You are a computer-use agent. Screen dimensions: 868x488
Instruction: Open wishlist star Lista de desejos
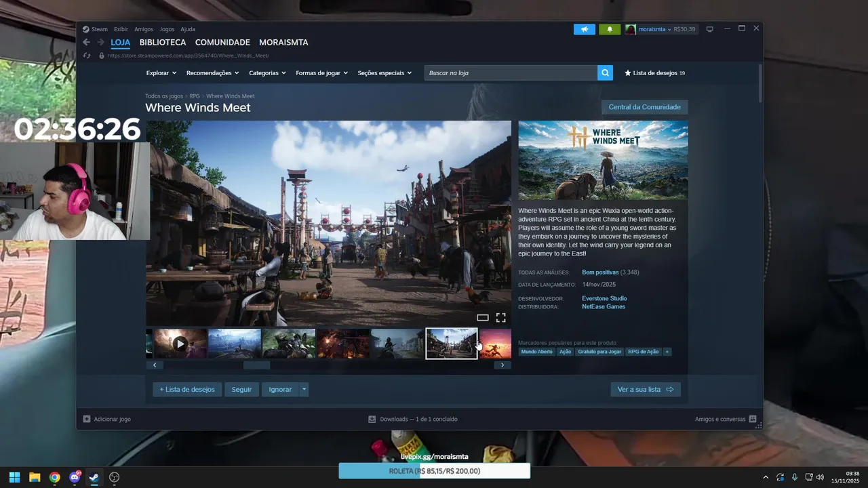pyautogui.click(x=654, y=73)
